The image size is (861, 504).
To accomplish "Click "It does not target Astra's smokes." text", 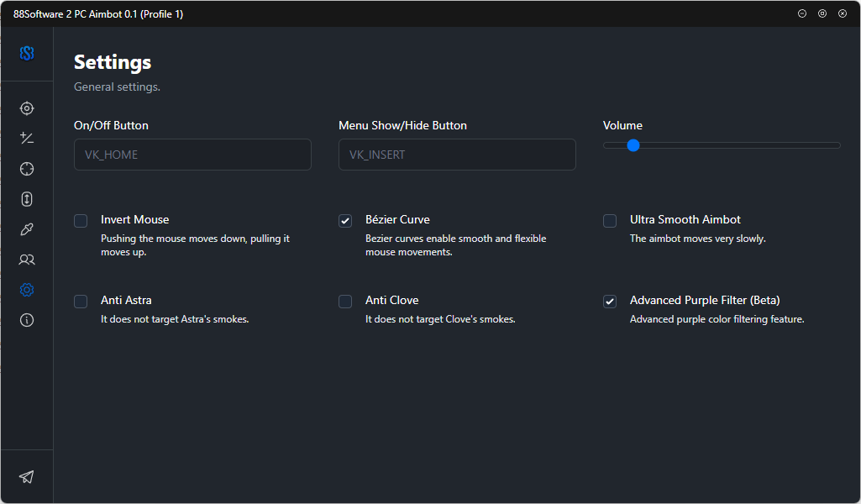I will tap(176, 319).
